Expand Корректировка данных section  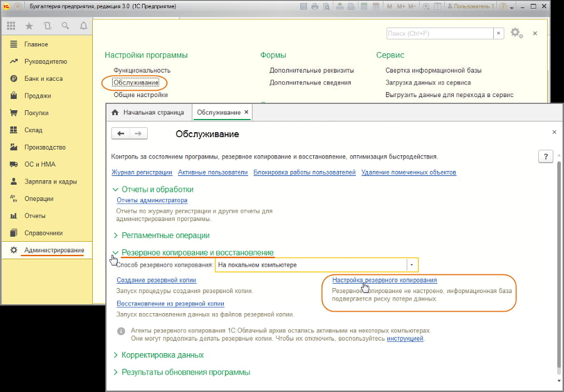pos(162,355)
